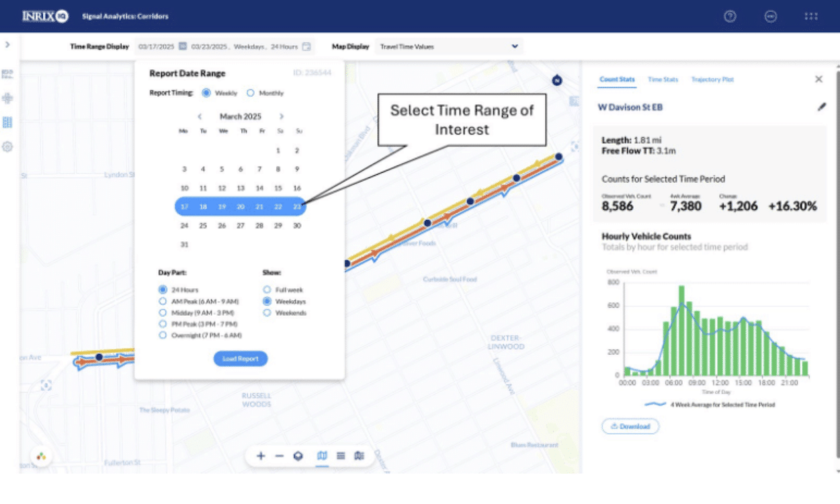Expand the left sidebar chevron
The width and height of the screenshot is (840, 504).
click(7, 45)
